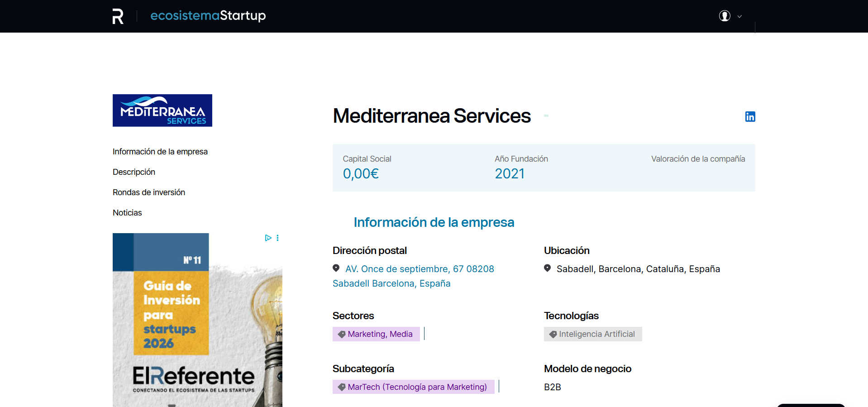
Task: Select the MarTech subcategory tag
Action: tap(414, 387)
